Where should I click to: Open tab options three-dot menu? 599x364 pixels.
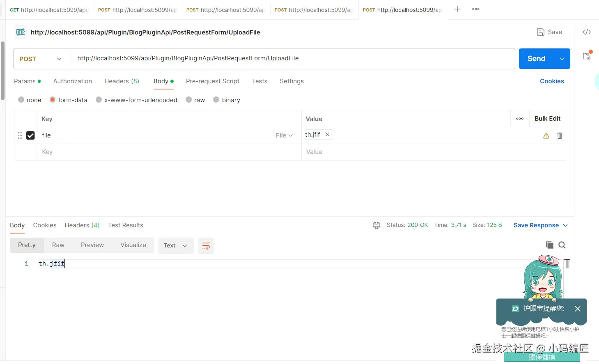coord(476,9)
